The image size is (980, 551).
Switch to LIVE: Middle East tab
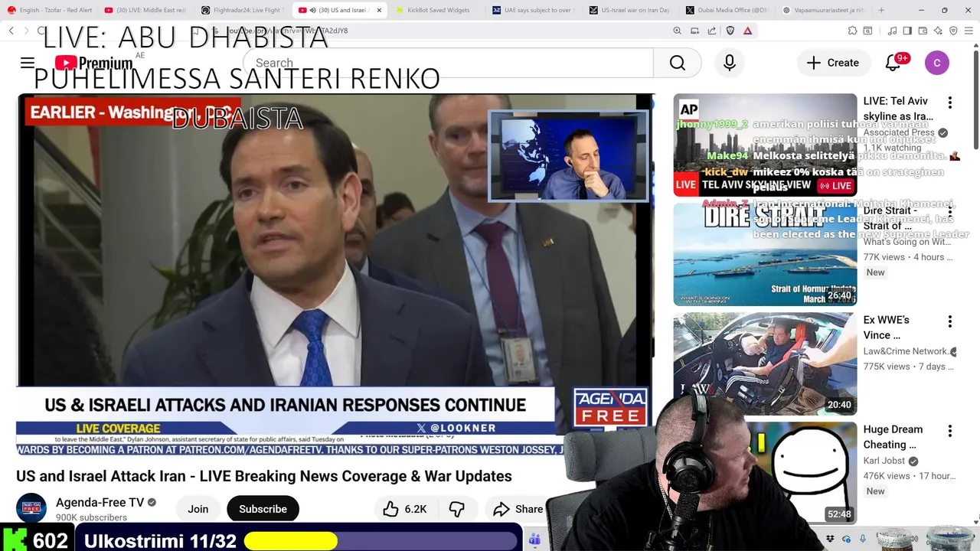(x=145, y=10)
